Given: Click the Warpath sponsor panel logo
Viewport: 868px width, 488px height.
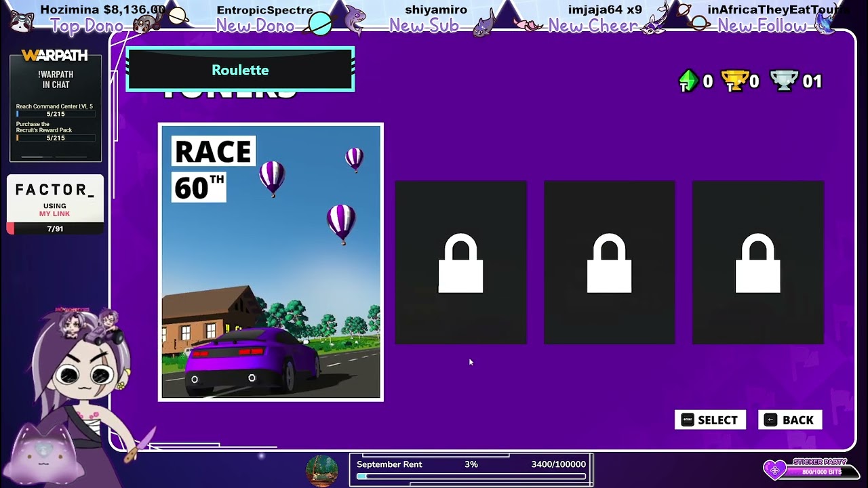Looking at the screenshot, I should coord(55,56).
